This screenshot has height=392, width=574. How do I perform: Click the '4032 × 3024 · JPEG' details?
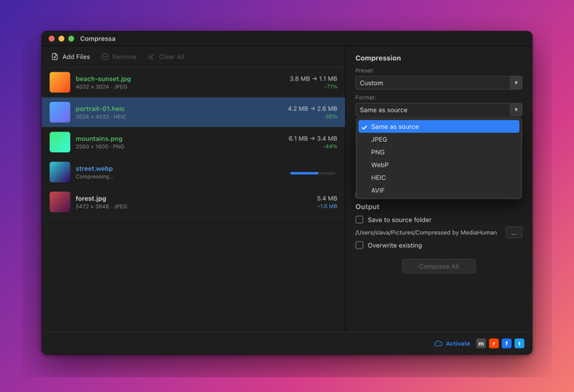[101, 87]
